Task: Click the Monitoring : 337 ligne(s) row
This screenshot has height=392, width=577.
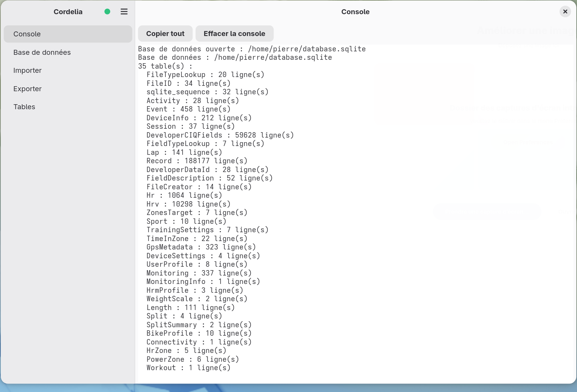Action: tap(199, 273)
